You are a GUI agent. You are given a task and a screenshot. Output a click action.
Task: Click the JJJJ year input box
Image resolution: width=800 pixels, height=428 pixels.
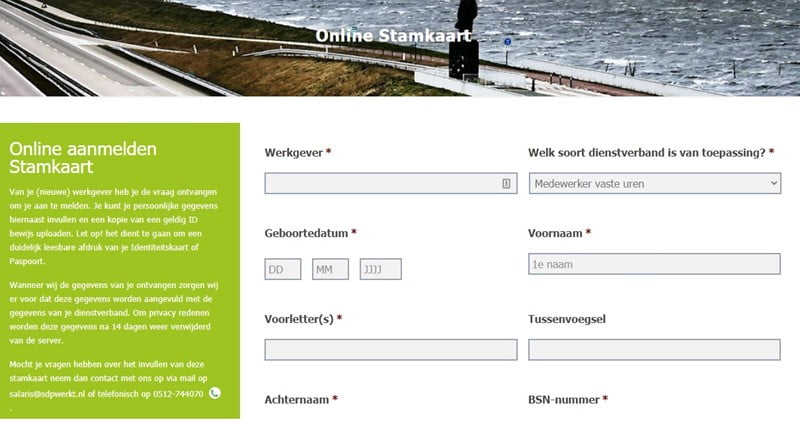[x=380, y=269]
